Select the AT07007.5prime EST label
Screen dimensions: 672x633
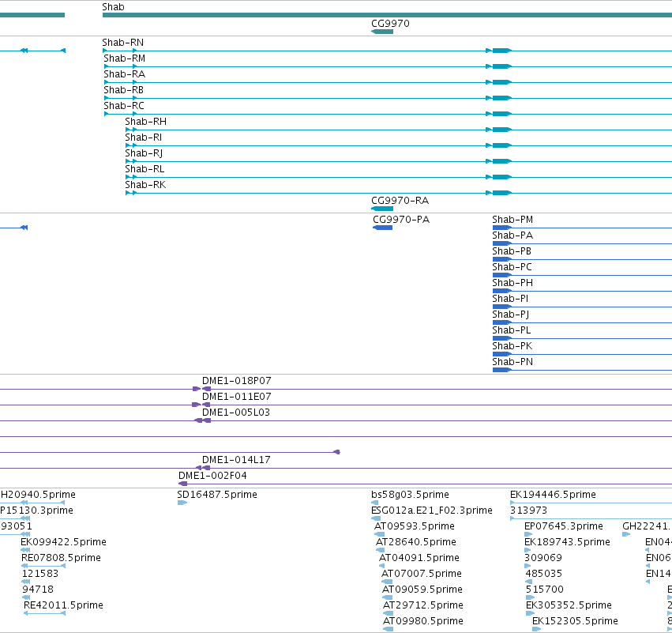(422, 574)
